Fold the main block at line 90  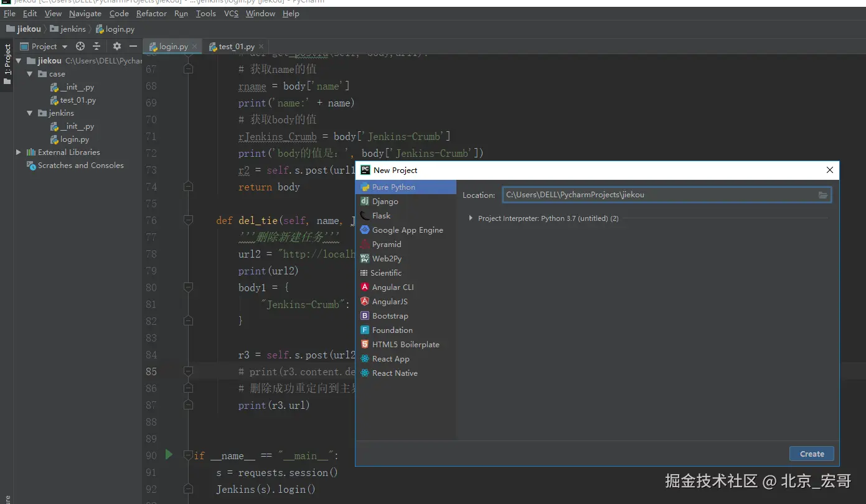tap(188, 455)
